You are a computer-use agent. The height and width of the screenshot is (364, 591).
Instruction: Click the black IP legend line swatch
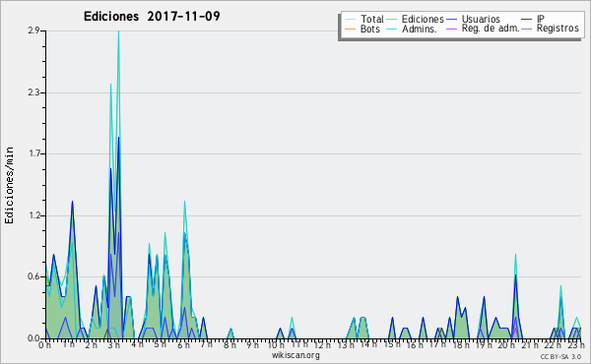coord(527,20)
